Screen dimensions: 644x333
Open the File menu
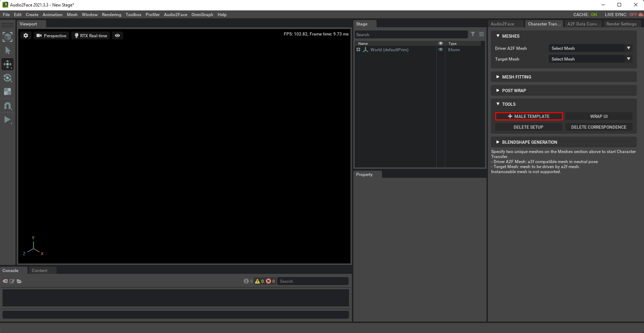[6, 15]
